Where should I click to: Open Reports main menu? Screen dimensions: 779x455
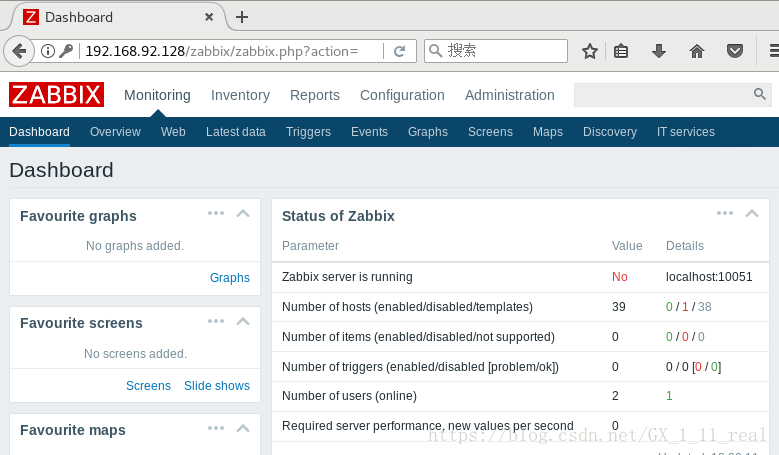[x=315, y=95]
